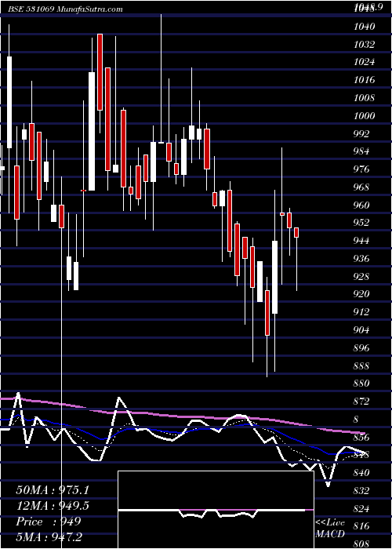Screen dimensions: 392x549
Task: Click the 816 price axis label
Action: tap(361, 526)
